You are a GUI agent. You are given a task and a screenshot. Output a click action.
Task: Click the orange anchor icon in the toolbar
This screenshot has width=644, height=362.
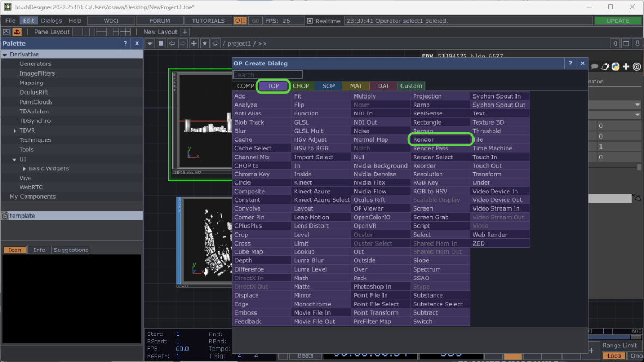[17, 32]
